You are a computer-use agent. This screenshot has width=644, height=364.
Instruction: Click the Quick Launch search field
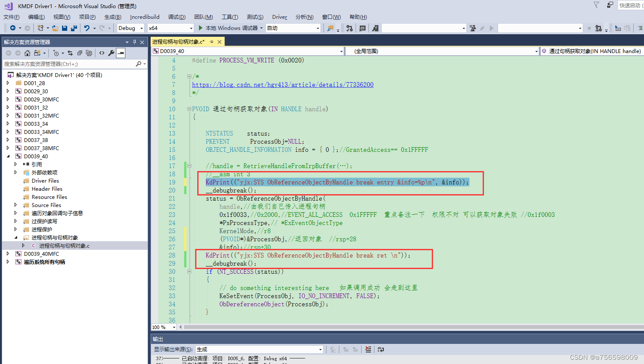[x=631, y=6]
